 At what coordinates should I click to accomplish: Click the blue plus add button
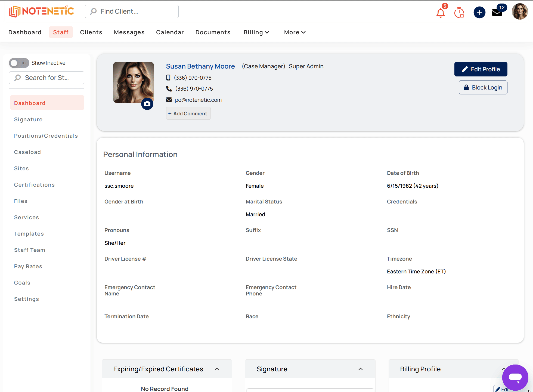click(x=479, y=13)
